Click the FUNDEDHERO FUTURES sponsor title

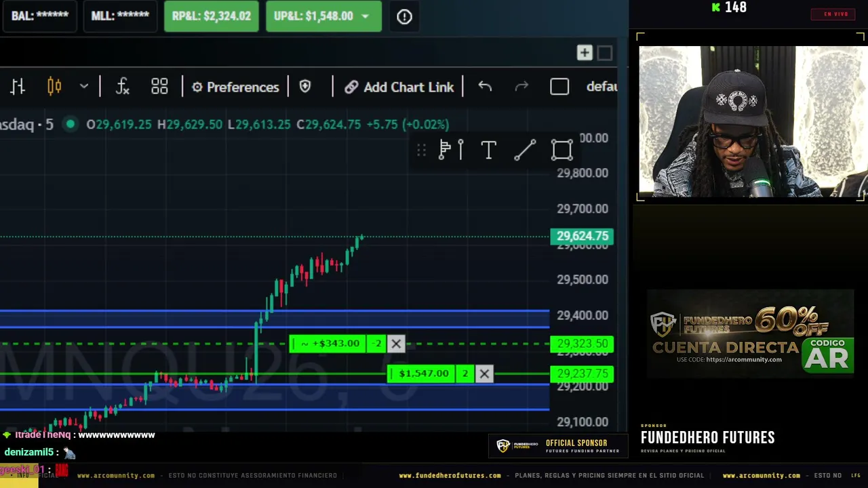[x=707, y=438]
